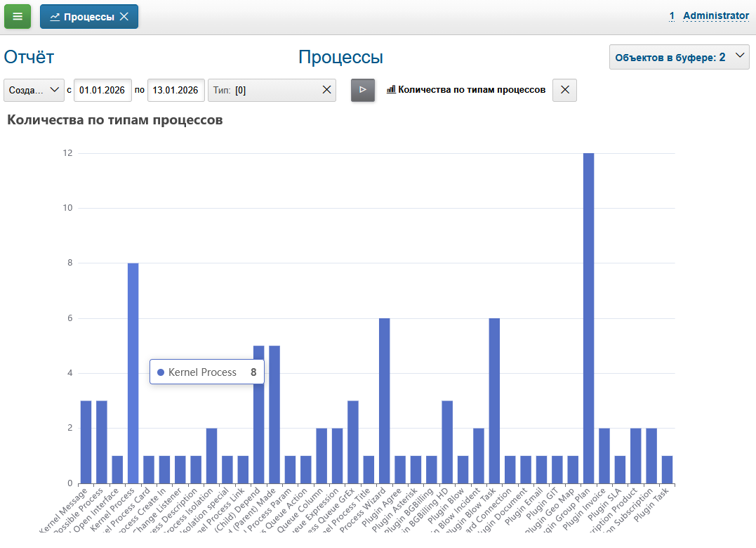The image size is (756, 548).
Task: Click the number 1 link near Administrator
Action: click(x=672, y=15)
